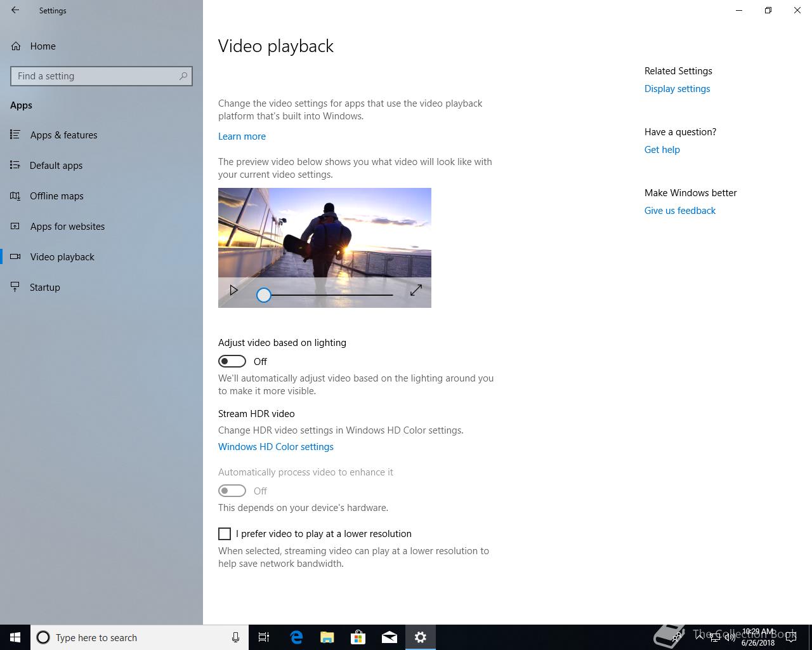The height and width of the screenshot is (650, 812).
Task: Click the video preview seek slider handle
Action: tap(264, 295)
